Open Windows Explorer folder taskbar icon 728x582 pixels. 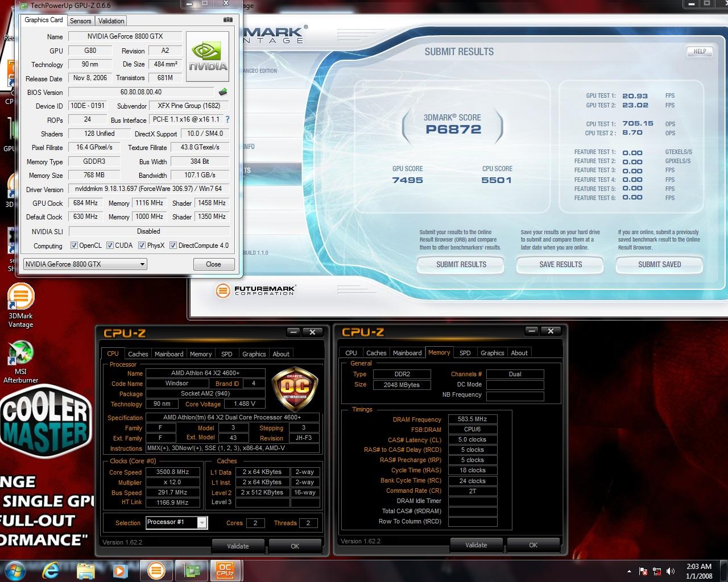(x=86, y=571)
